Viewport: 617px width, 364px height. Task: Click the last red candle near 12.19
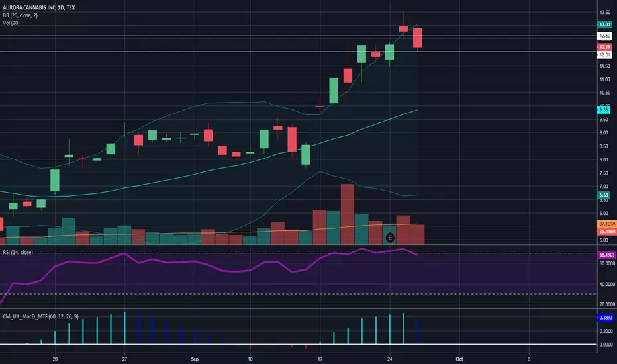click(x=418, y=38)
